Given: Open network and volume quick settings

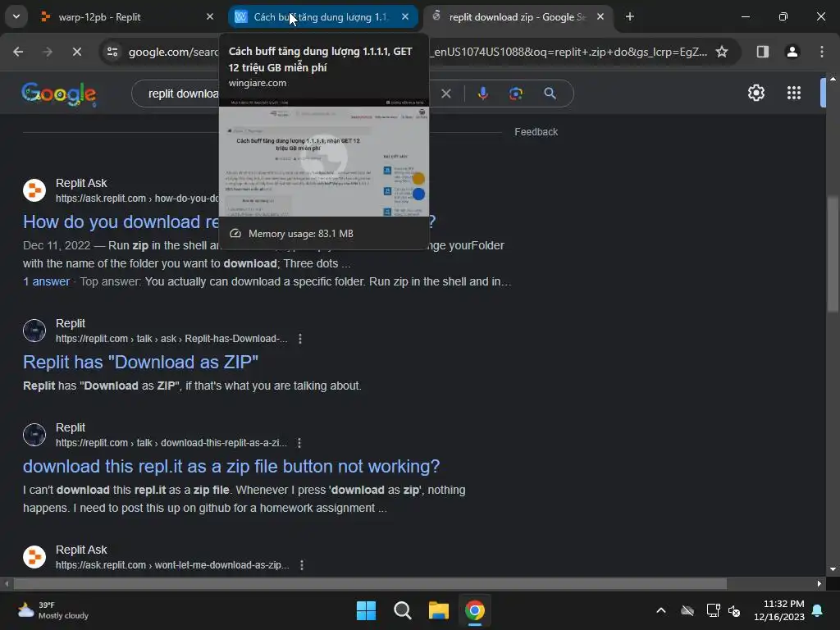Looking at the screenshot, I should 724,610.
